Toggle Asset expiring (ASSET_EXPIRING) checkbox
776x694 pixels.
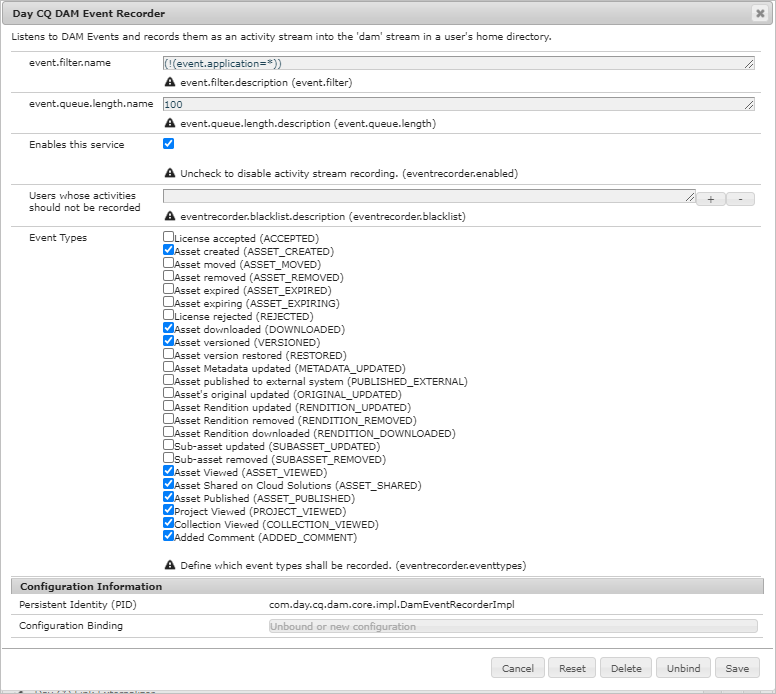pyautogui.click(x=168, y=301)
